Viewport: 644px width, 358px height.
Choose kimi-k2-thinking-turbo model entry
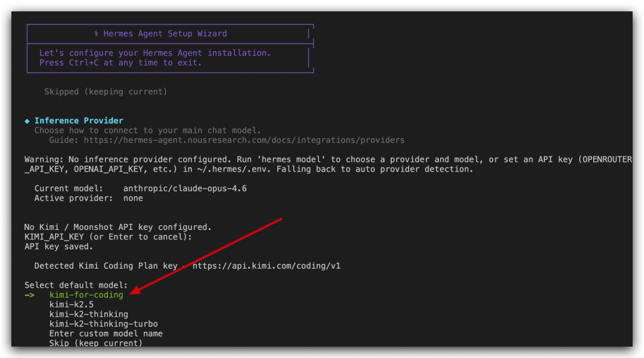click(104, 324)
